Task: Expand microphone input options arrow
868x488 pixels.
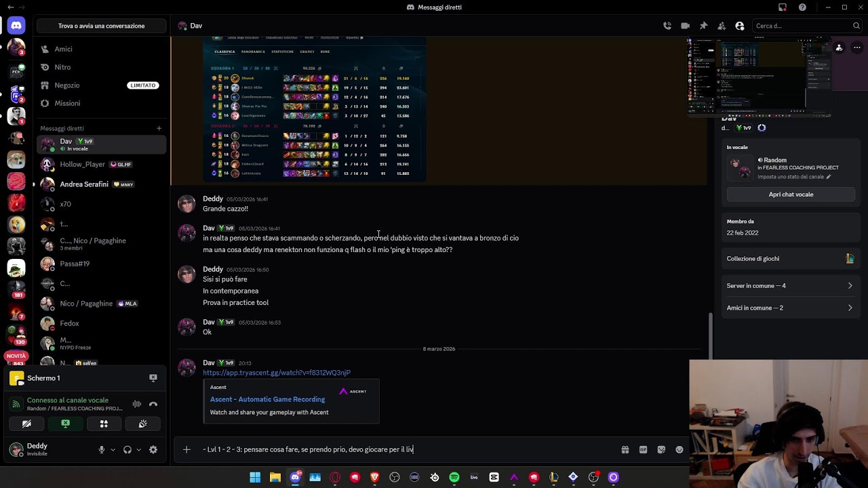Action: tap(113, 449)
